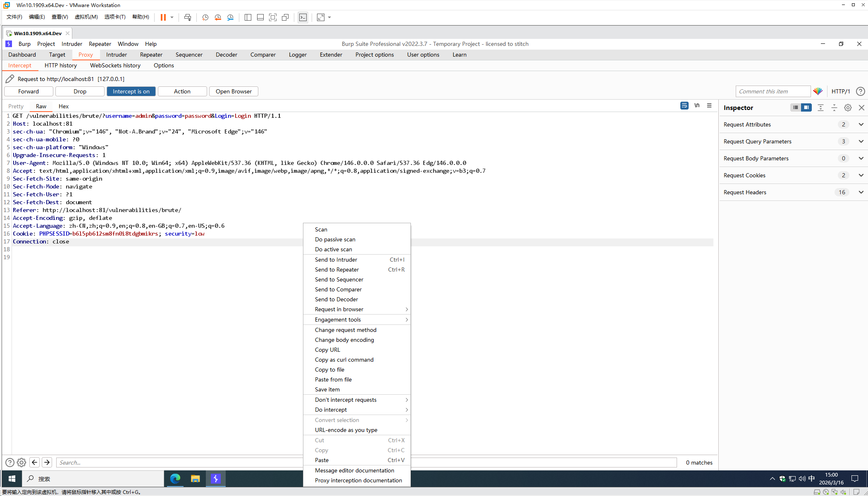Click the word wrap icon in message editor
Screen dimensions: 868x496
click(x=684, y=106)
